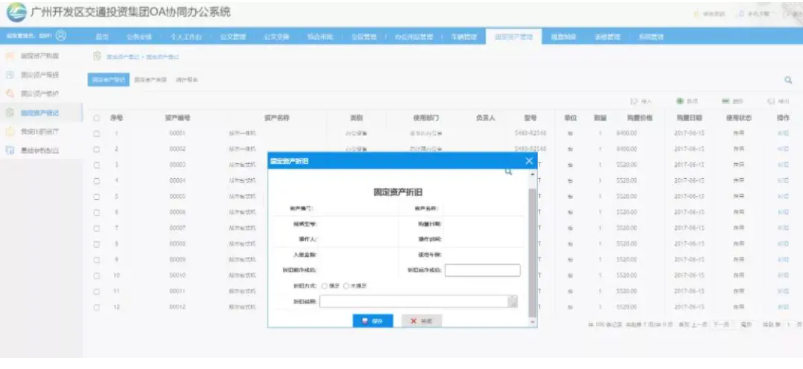Click 下一页 in pagination

pos(721,324)
